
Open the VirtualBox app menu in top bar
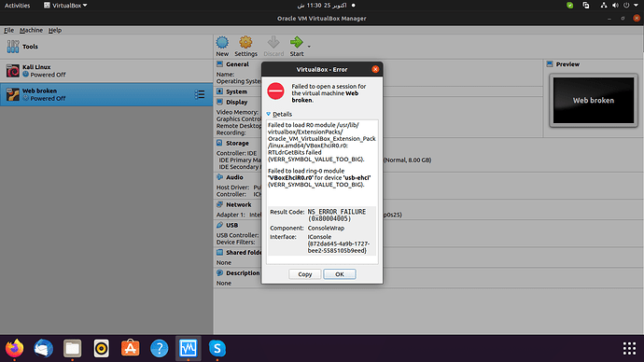coord(65,6)
